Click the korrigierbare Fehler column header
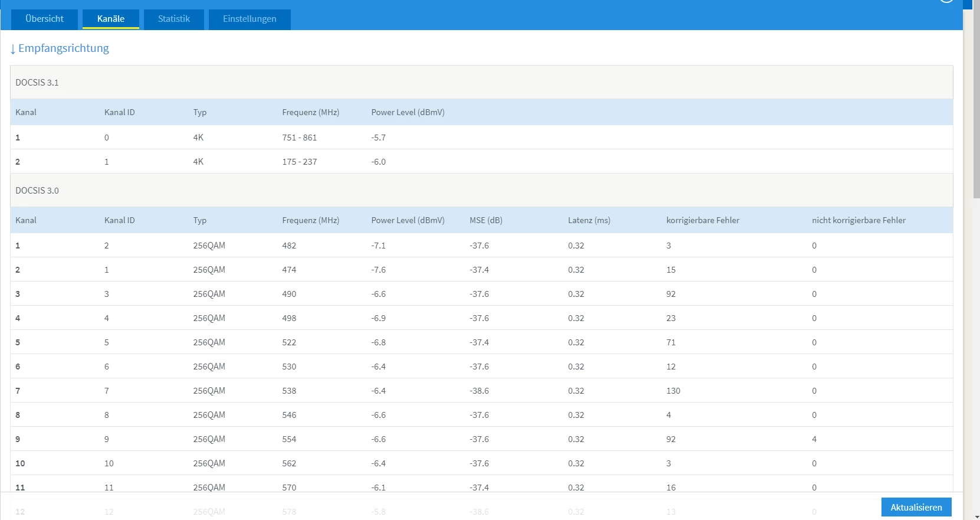Image resolution: width=980 pixels, height=520 pixels. (703, 220)
